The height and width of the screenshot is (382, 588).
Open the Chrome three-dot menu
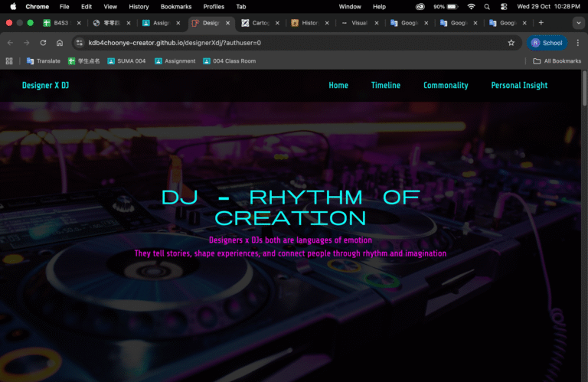(x=578, y=43)
